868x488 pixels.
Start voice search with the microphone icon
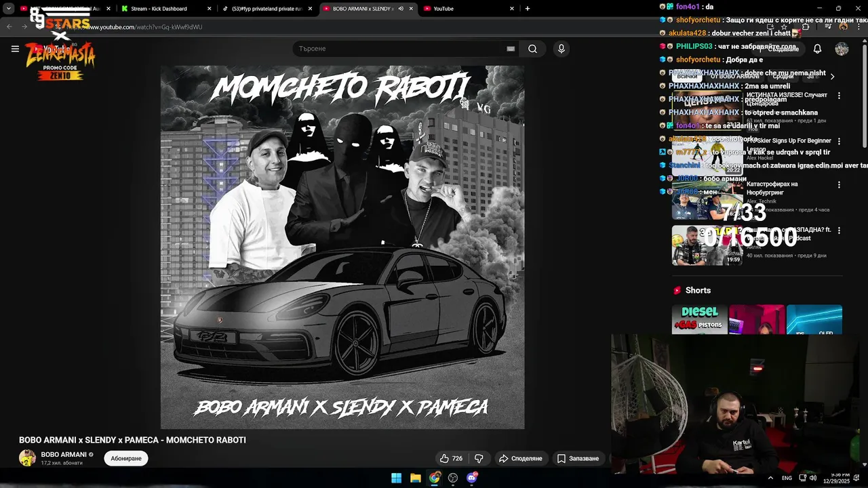coord(561,49)
